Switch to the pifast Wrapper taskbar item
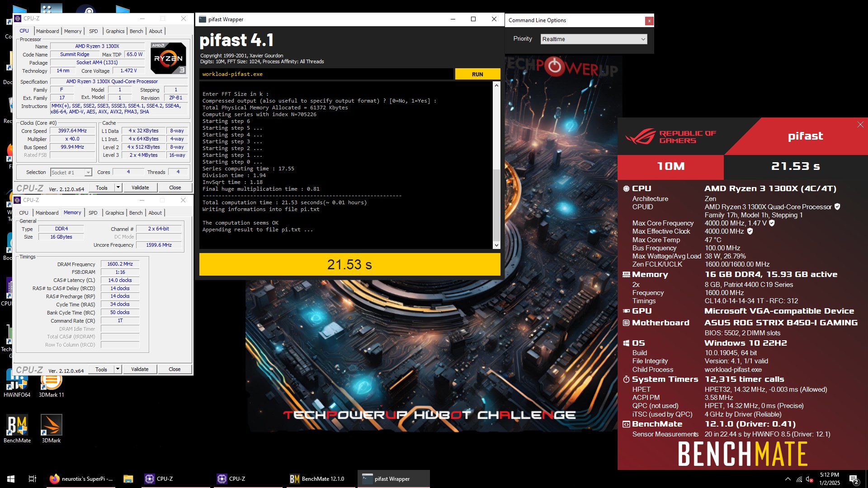 [x=393, y=479]
